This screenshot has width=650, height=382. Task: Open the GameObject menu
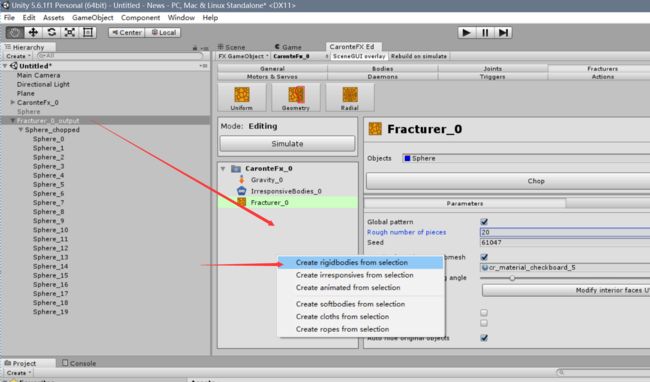pyautogui.click(x=92, y=17)
